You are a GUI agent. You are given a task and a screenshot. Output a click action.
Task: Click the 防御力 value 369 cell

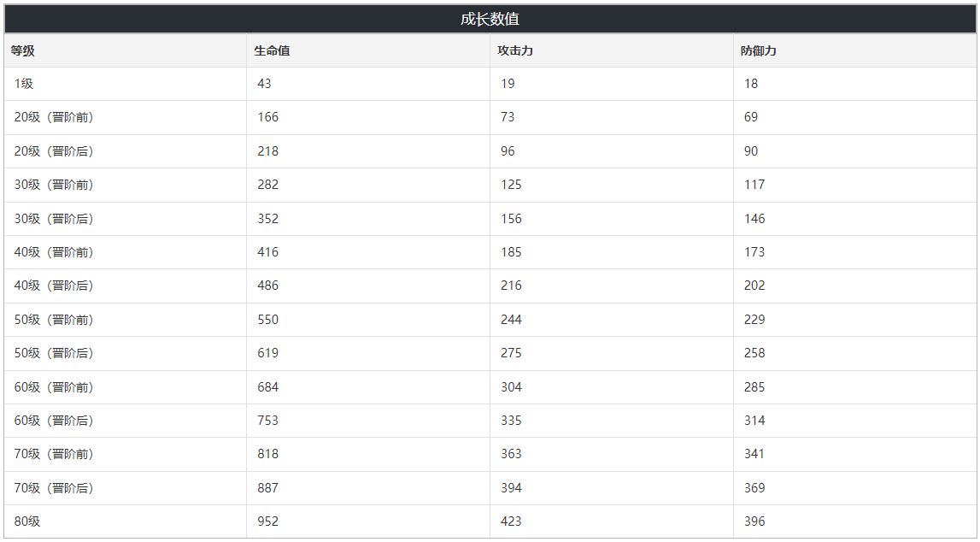click(x=754, y=488)
